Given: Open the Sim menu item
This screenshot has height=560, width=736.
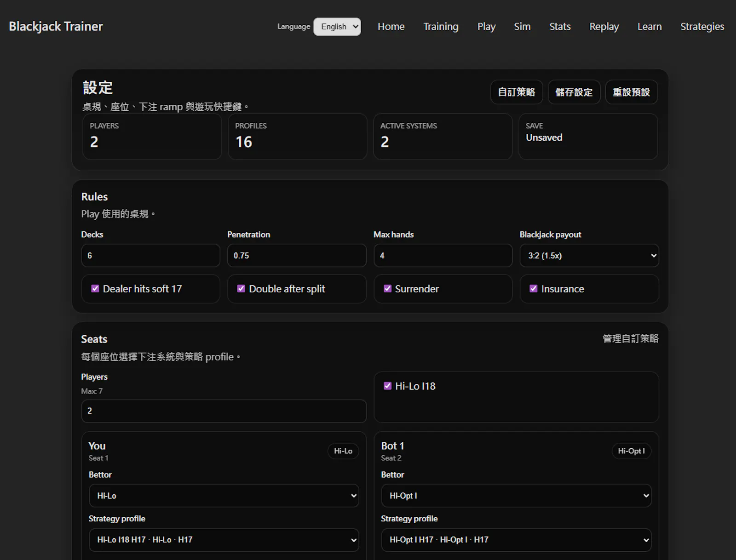Looking at the screenshot, I should coord(522,27).
